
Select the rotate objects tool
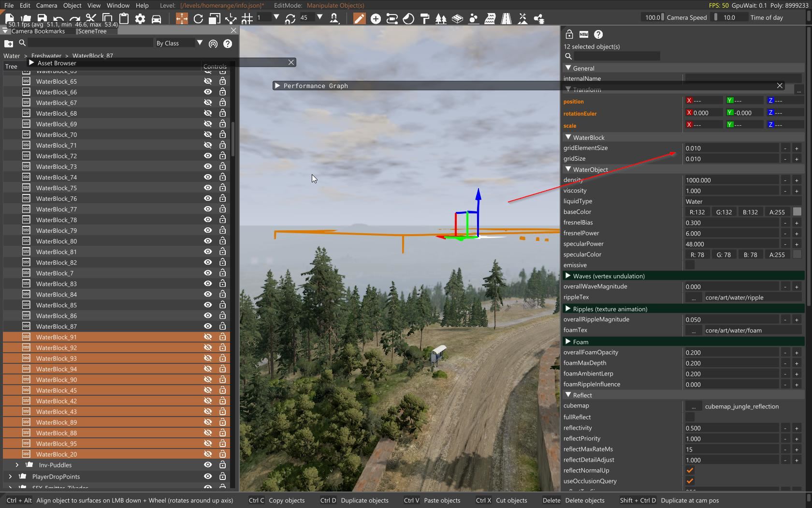pyautogui.click(x=198, y=18)
